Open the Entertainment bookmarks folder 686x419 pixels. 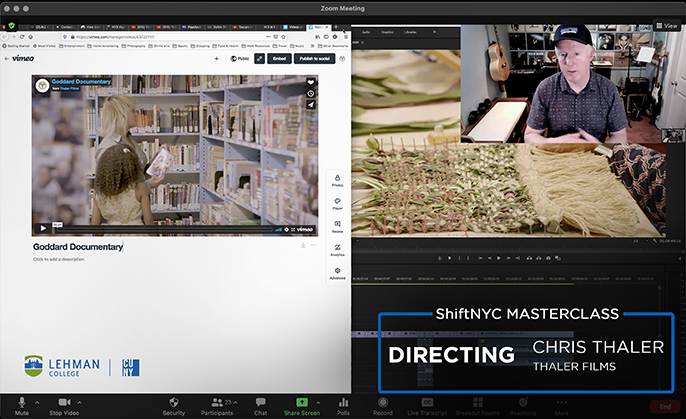point(72,46)
